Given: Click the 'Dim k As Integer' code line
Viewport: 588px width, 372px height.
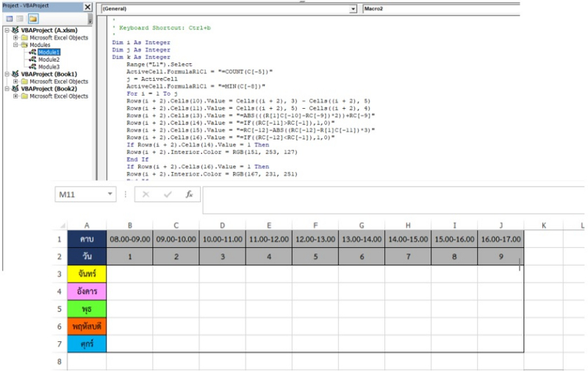Looking at the screenshot, I should click(x=141, y=57).
